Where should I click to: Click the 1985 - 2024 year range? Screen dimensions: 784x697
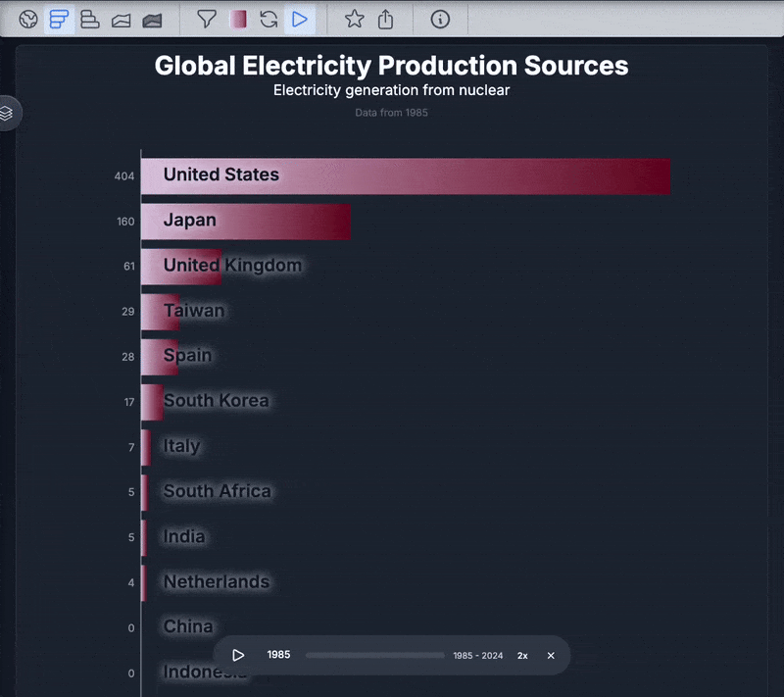point(477,655)
